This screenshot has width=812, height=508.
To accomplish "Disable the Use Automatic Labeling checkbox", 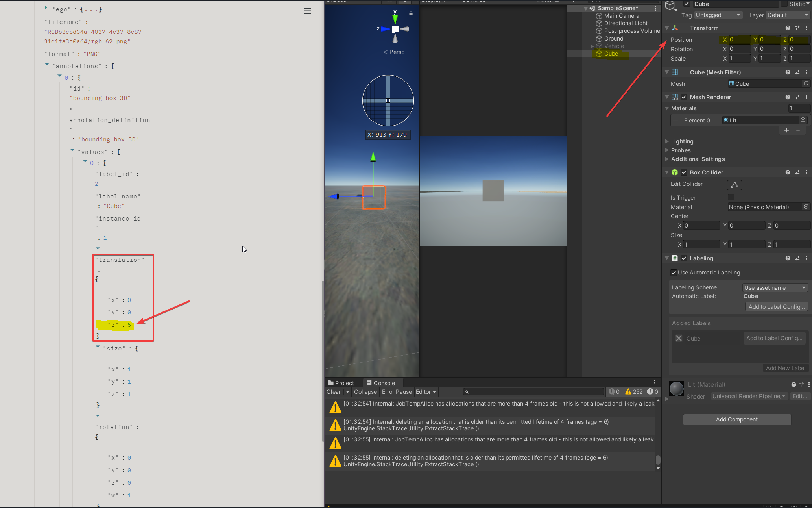I will coord(673,272).
